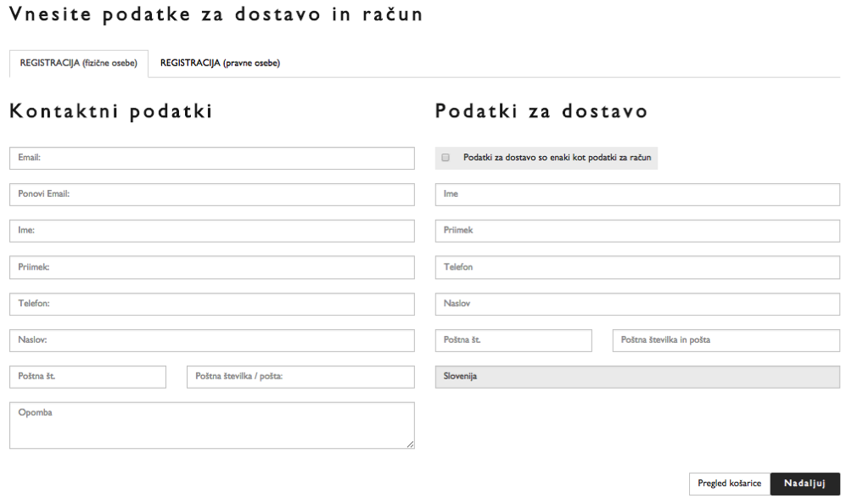Check 'Podatki za dostavo so enaki' checkbox

click(446, 158)
